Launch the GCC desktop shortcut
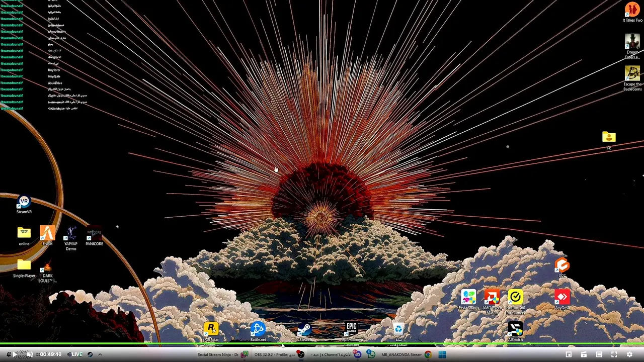Viewport: 644px width, 362px height. point(562,267)
